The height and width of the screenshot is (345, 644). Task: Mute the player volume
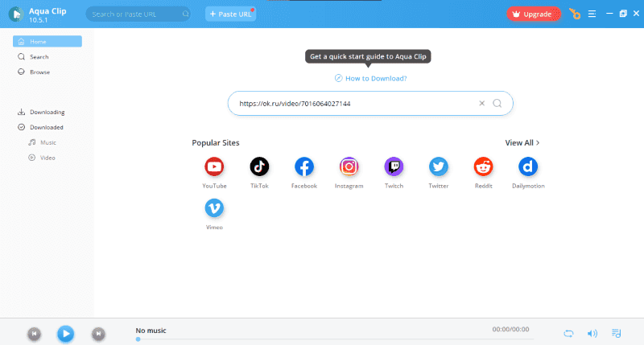(x=592, y=333)
